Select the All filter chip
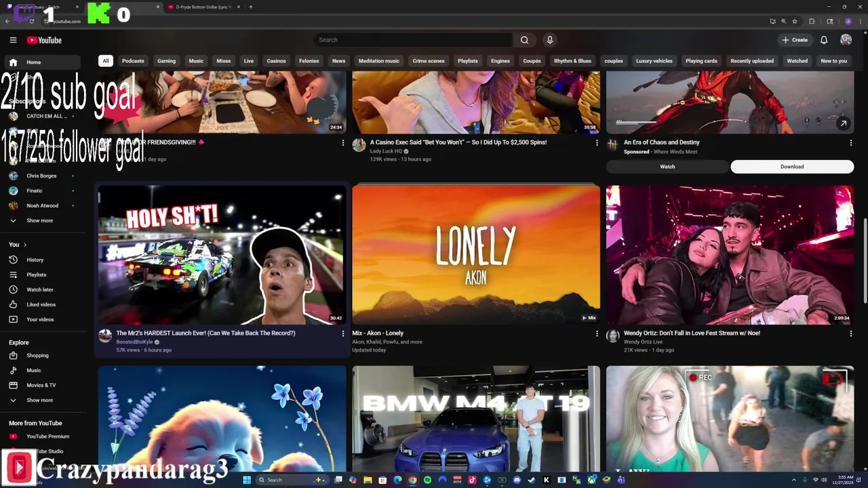The height and width of the screenshot is (488, 868). [106, 61]
